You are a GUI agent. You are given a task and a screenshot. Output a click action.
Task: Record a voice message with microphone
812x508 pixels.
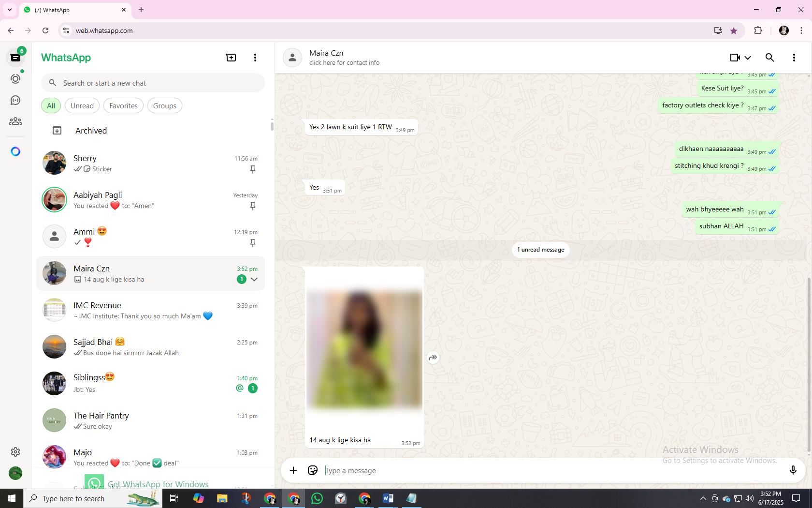[x=793, y=470]
